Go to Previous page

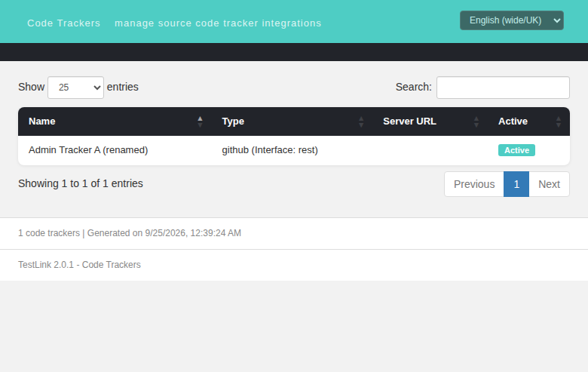[x=474, y=184]
